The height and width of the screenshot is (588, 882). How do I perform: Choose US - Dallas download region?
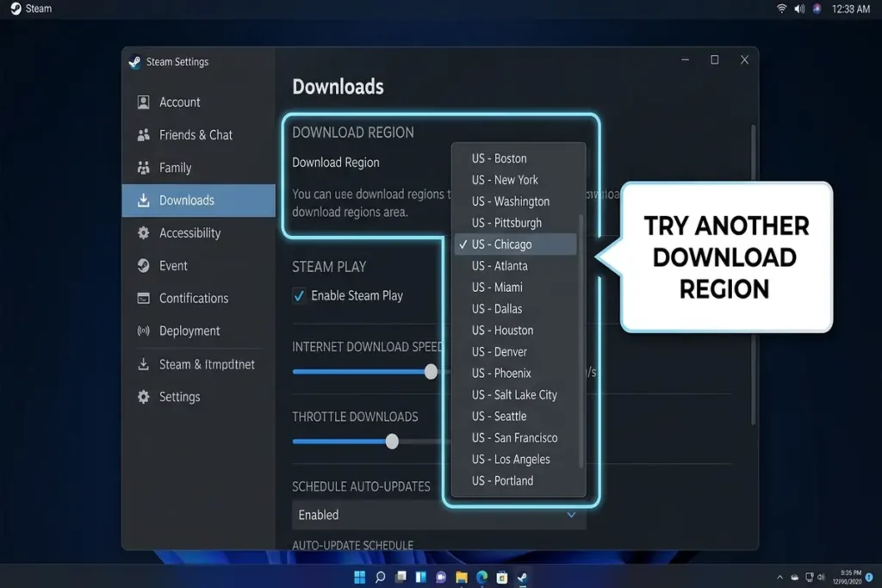[515, 308]
